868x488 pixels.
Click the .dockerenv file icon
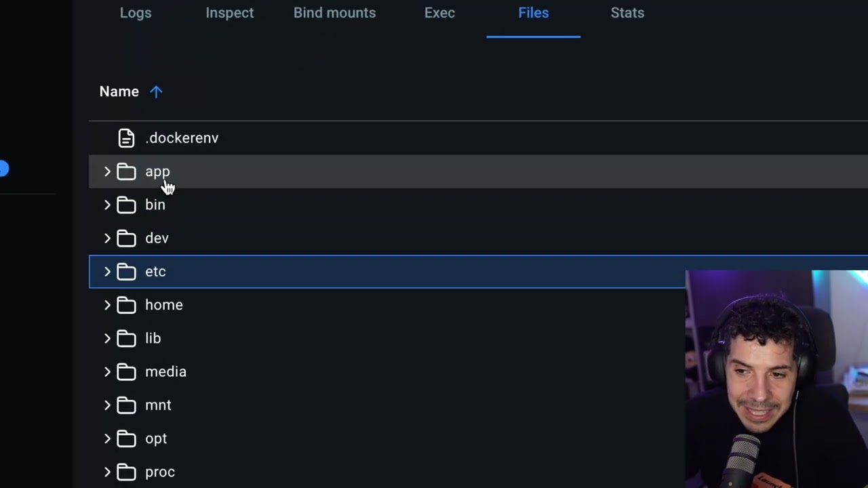tap(126, 138)
